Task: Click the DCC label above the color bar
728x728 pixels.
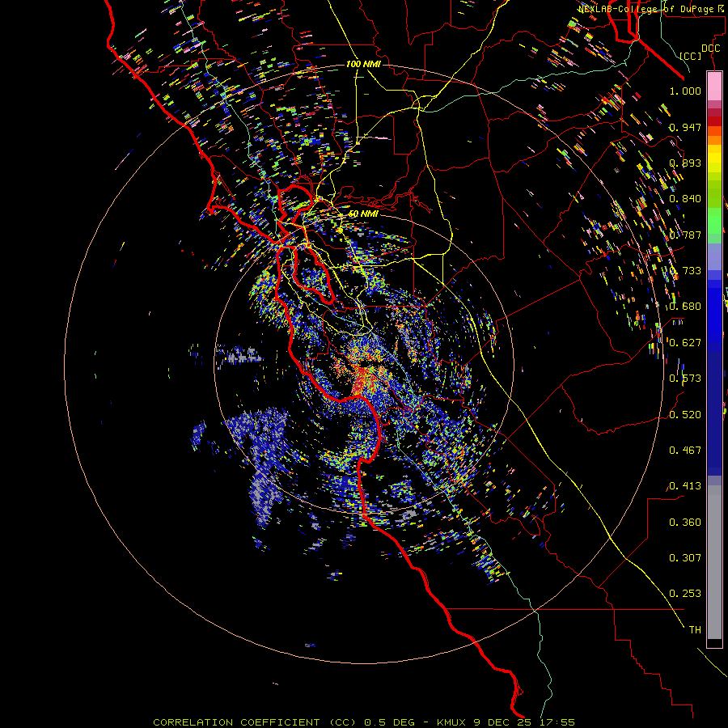Action: pos(710,49)
